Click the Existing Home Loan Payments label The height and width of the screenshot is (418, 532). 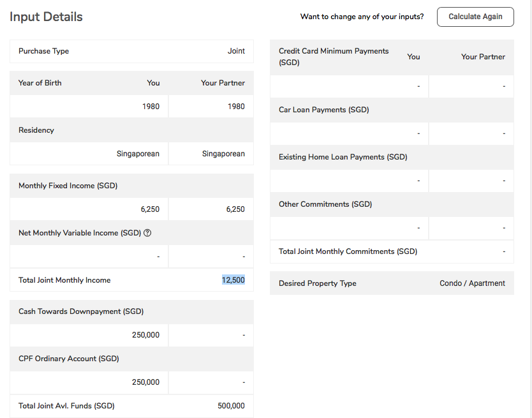pos(343,157)
